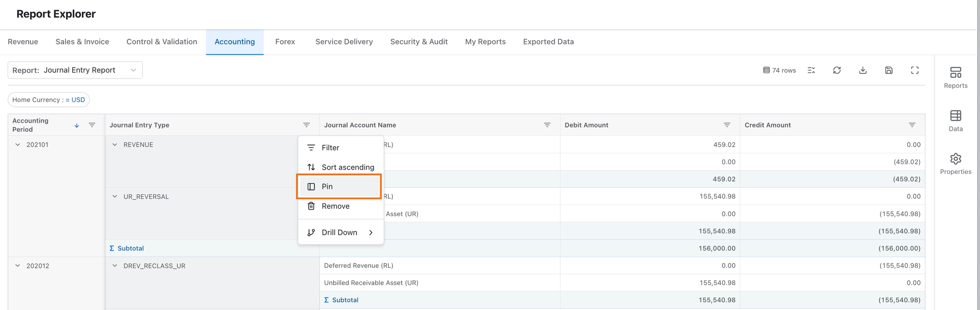Open Journal Entry Type column menu
The width and height of the screenshot is (980, 310).
pyautogui.click(x=306, y=125)
